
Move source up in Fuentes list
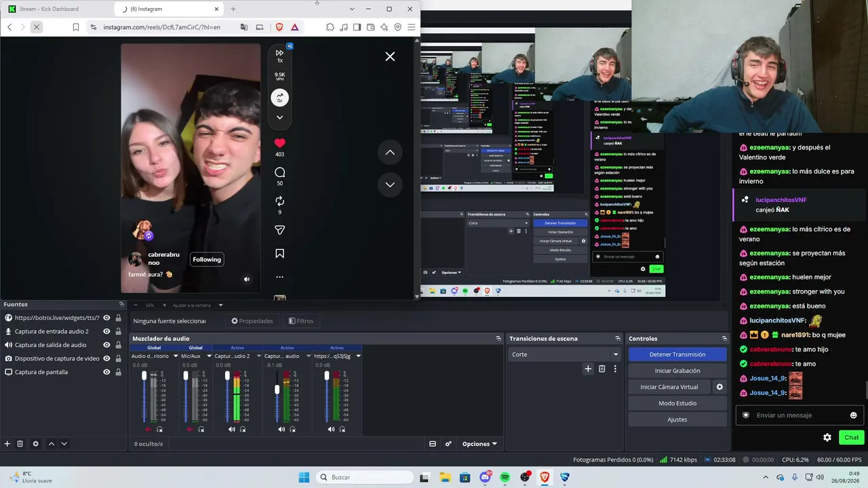[x=51, y=444]
